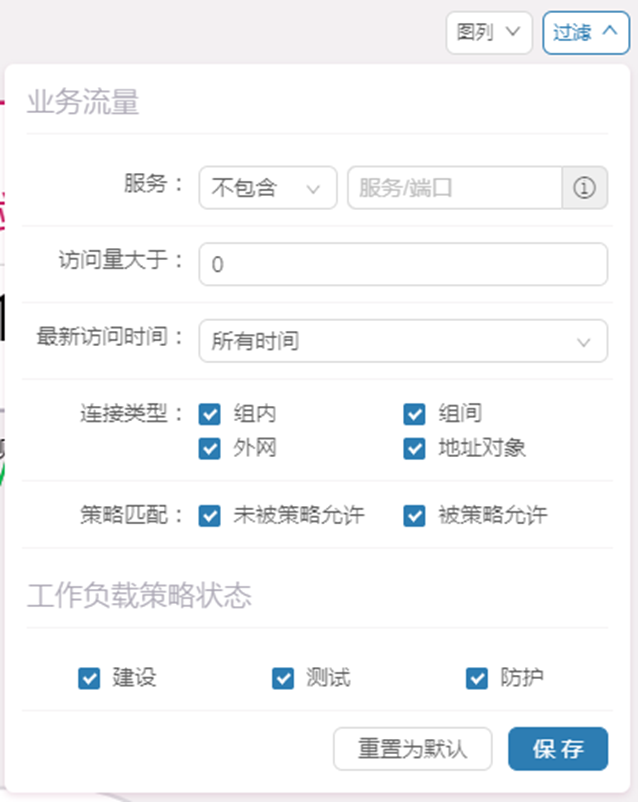
Task: Click the info icon beside the 服务/端口 field
Action: point(585,188)
